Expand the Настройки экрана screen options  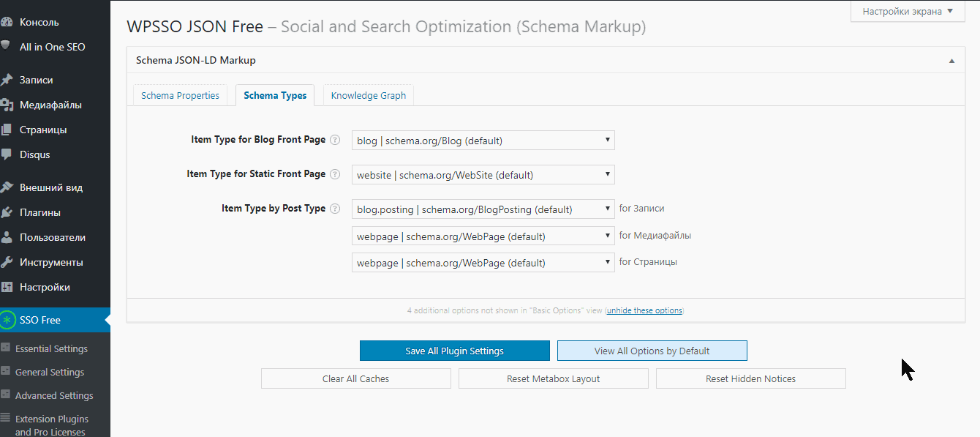pos(908,11)
